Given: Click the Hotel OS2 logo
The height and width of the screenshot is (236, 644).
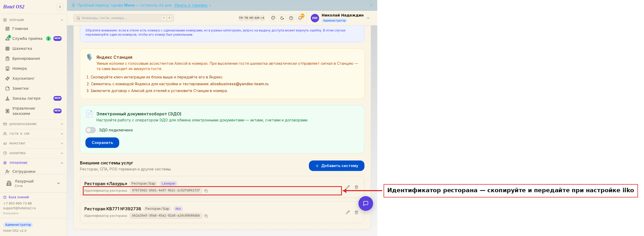Looking at the screenshot, I should [14, 7].
